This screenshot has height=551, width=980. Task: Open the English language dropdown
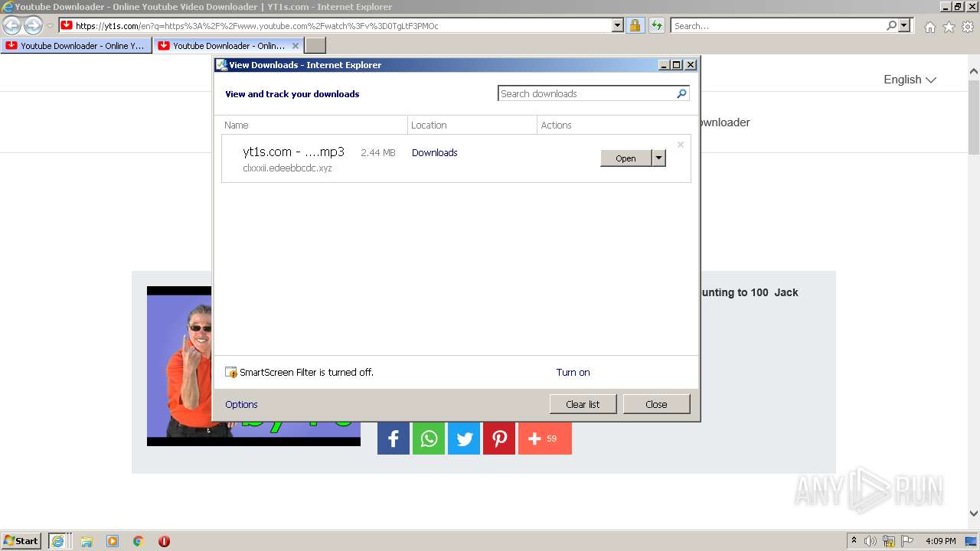(910, 80)
